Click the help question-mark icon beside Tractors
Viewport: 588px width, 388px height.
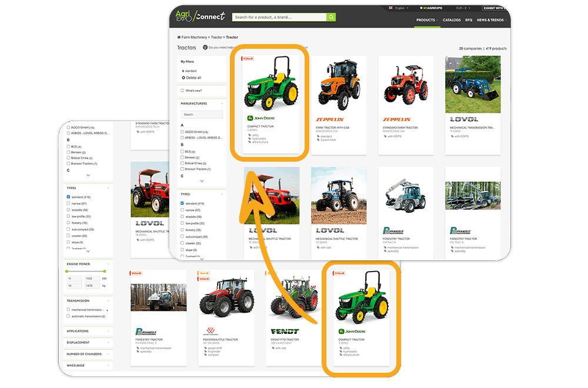[x=205, y=48]
